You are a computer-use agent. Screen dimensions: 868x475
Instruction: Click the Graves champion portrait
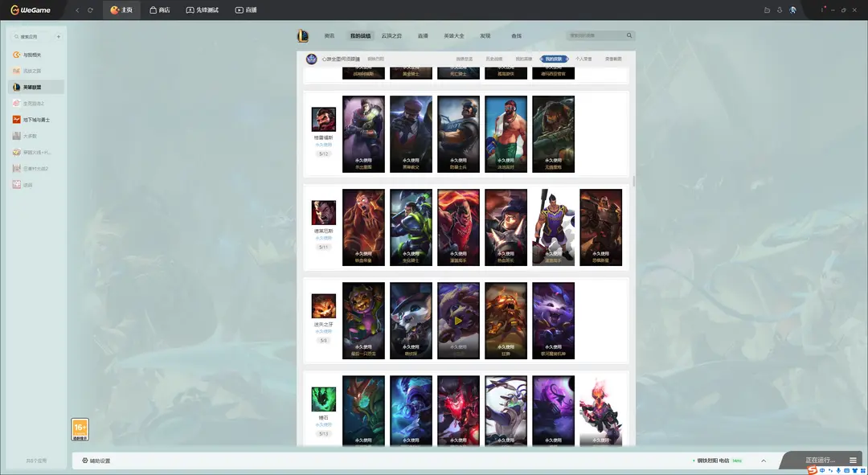click(x=323, y=119)
